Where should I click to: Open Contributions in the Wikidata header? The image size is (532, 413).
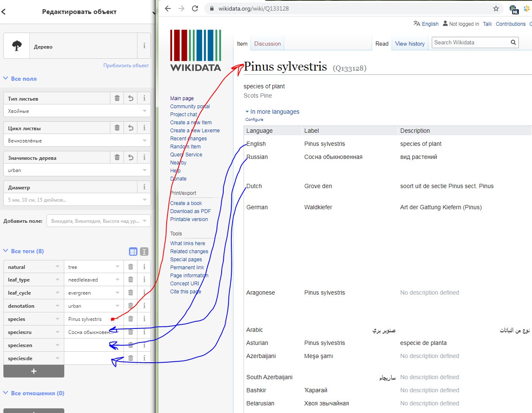point(510,24)
